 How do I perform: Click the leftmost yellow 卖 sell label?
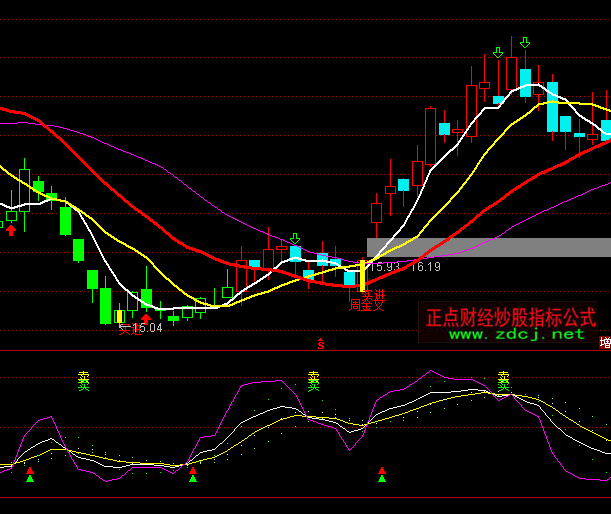pos(84,381)
